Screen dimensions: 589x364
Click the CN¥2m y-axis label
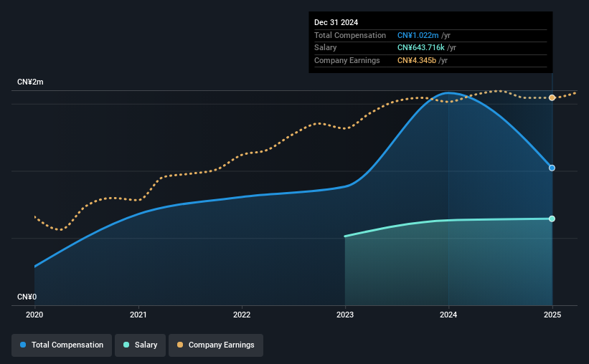(x=30, y=82)
